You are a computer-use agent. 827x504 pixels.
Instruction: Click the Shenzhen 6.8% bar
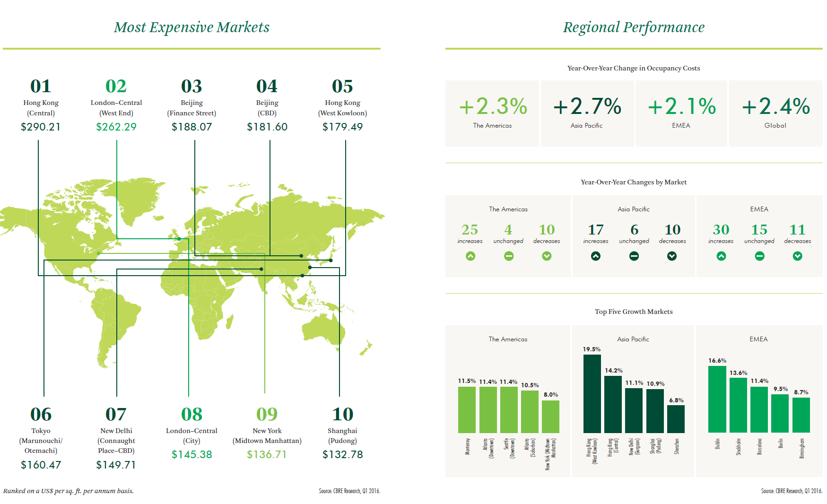[676, 419]
